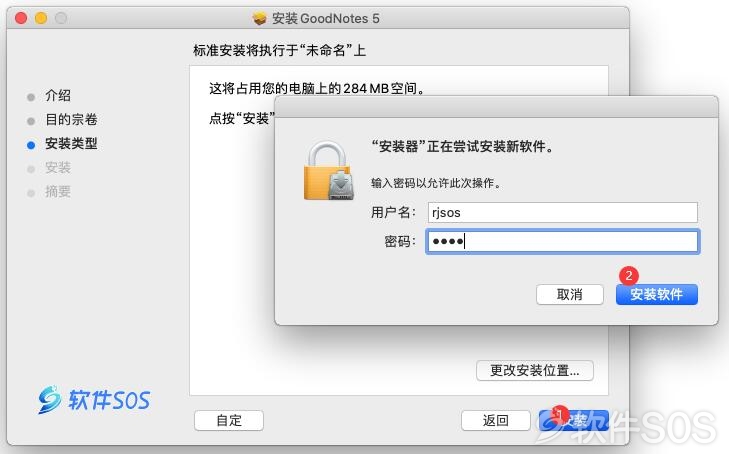Click the package icon in title bar

[259, 19]
